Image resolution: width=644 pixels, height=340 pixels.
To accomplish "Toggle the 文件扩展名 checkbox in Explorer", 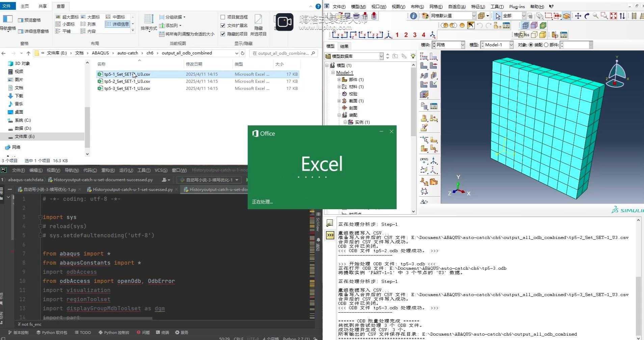I will 223,25.
